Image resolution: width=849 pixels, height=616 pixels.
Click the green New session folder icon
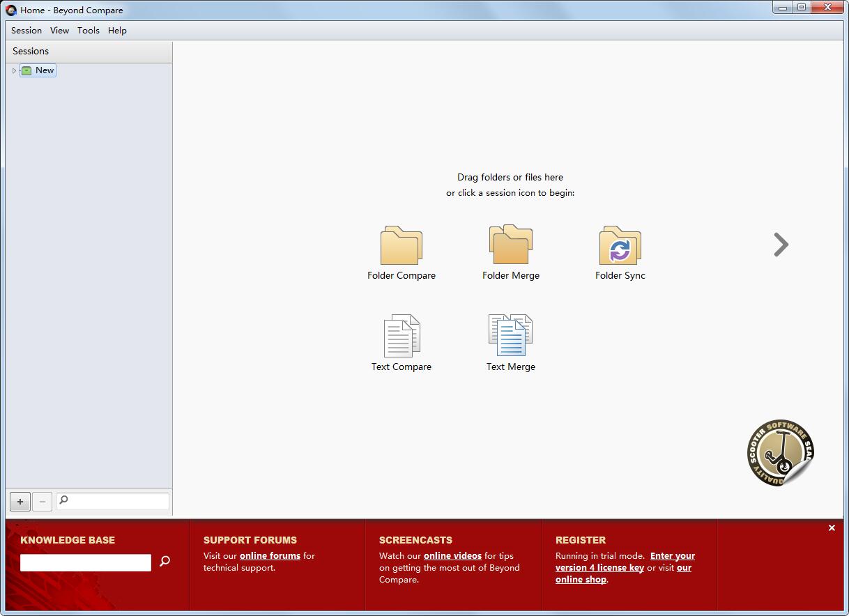(x=26, y=70)
